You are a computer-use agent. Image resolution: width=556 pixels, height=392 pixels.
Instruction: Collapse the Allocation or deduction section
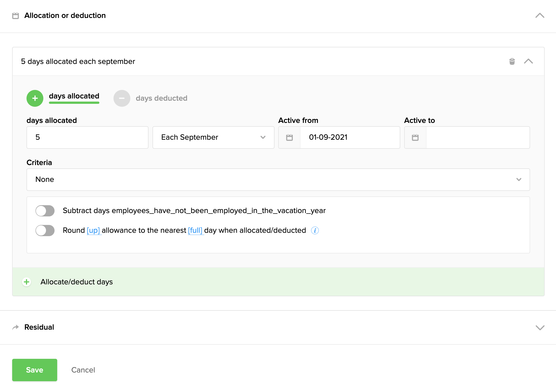click(x=540, y=15)
